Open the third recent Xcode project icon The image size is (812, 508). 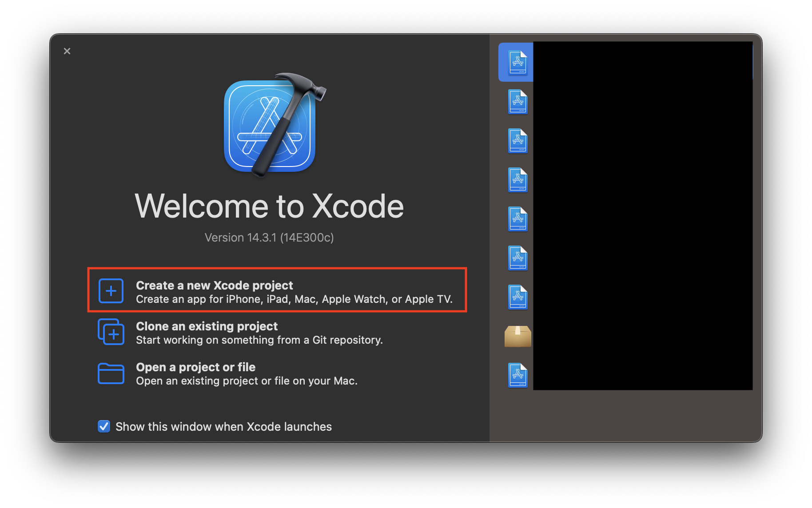pyautogui.click(x=517, y=141)
